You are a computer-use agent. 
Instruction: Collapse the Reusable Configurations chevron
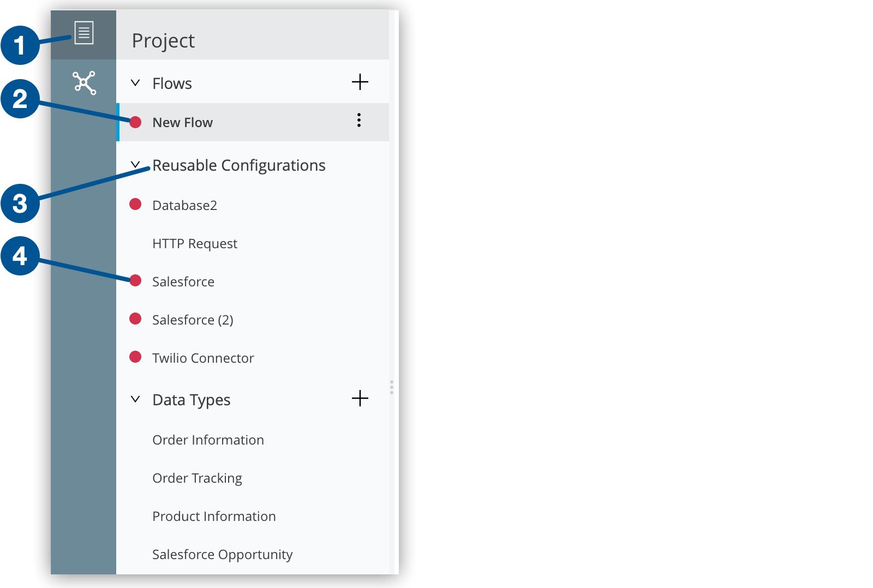pyautogui.click(x=136, y=164)
